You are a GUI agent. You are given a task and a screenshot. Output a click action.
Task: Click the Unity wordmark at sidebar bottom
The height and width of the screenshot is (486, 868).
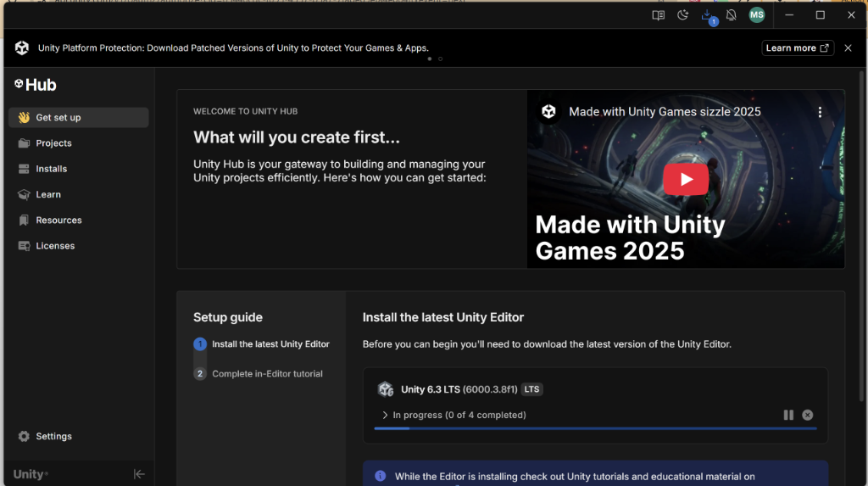coord(31,474)
